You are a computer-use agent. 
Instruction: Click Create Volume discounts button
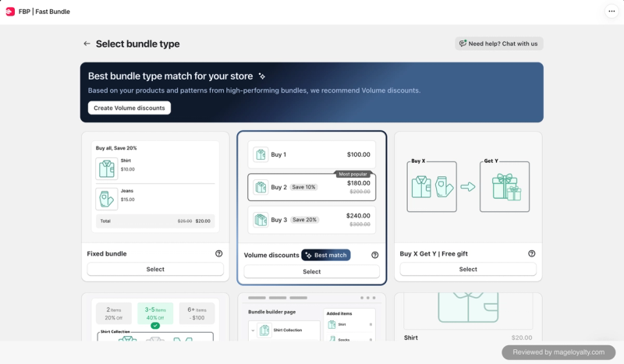point(129,108)
